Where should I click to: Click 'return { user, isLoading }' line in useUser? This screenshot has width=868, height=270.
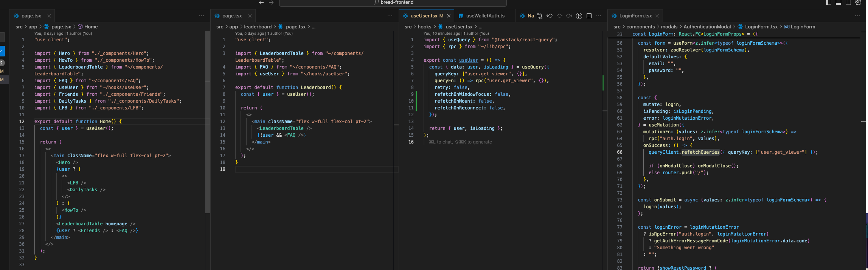(x=466, y=128)
